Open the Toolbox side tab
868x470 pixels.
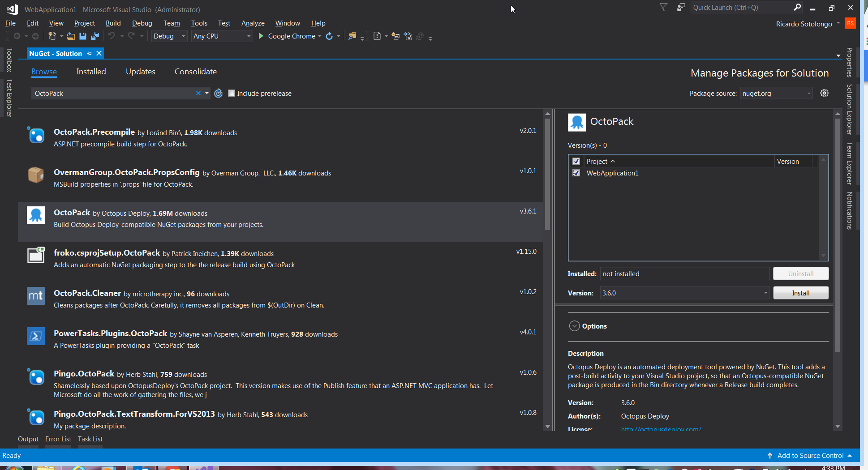[9, 60]
